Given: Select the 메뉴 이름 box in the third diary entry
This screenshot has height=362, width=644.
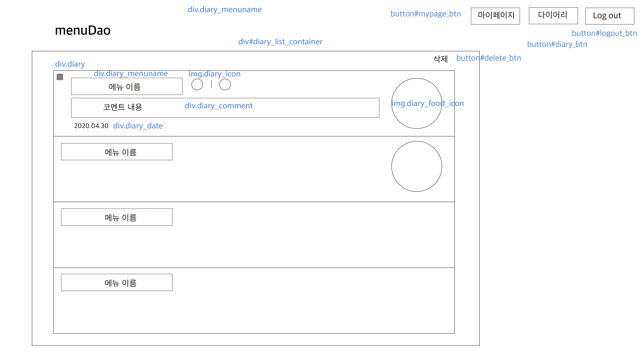Looking at the screenshot, I should point(117,217).
